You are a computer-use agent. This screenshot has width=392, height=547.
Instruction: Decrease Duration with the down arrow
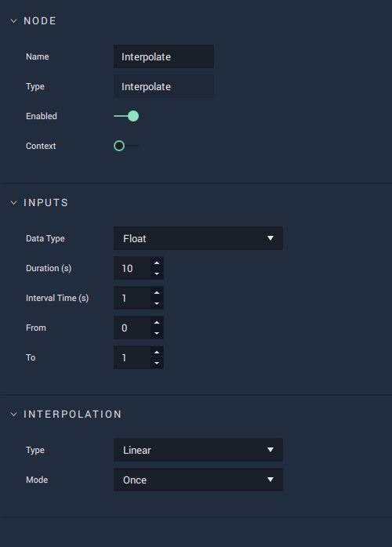click(x=157, y=273)
